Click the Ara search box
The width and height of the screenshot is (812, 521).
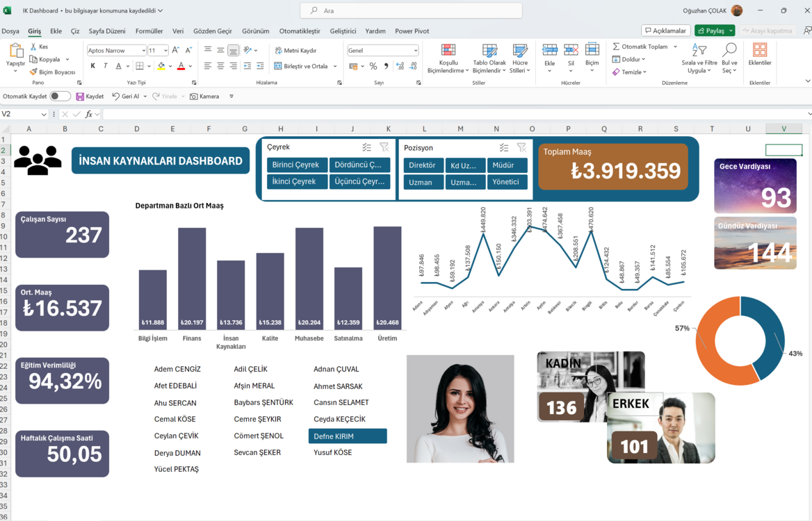pyautogui.click(x=411, y=10)
